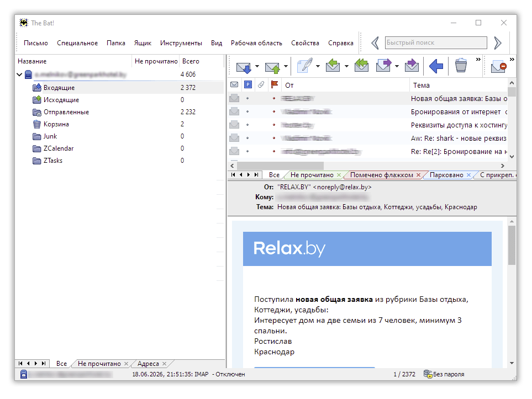Open the Рабочая область menu
This screenshot has height=399, width=532.
[256, 43]
